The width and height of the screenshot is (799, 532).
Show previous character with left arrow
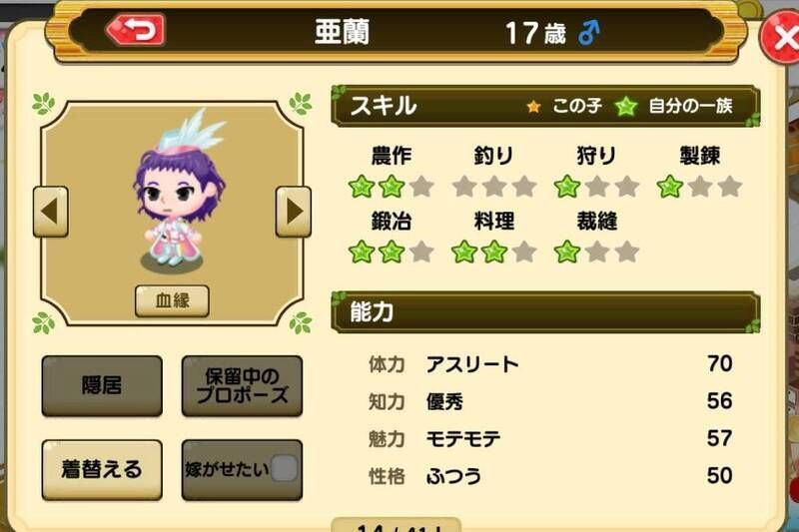click(51, 212)
